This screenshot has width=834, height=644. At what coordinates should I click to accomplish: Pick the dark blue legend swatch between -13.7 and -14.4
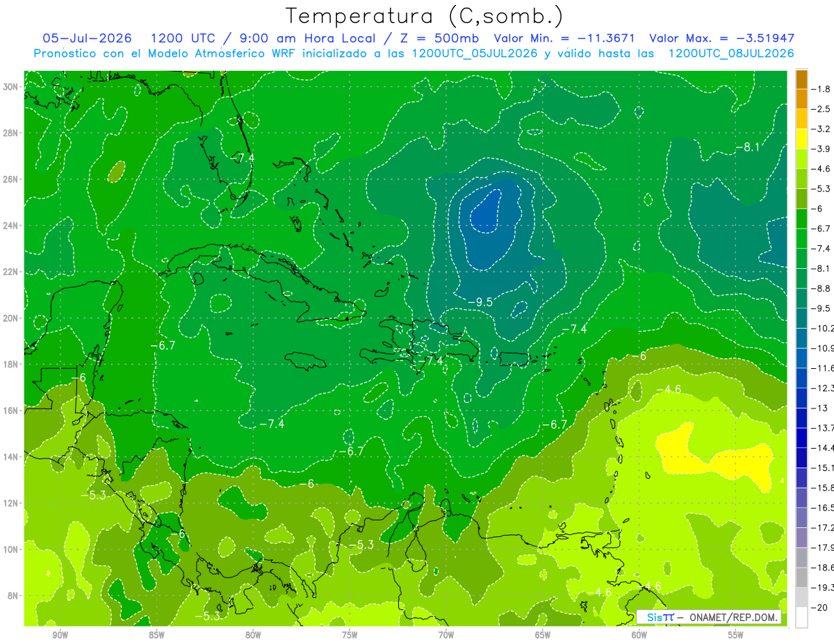(801, 438)
